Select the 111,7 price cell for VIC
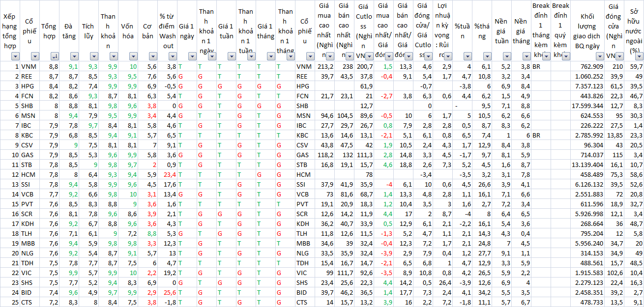 (x=345, y=273)
